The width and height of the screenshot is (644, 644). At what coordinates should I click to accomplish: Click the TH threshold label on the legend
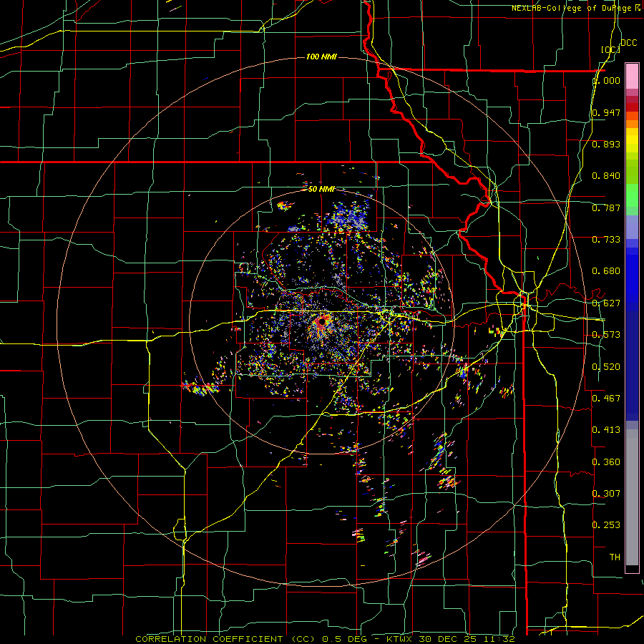(615, 557)
